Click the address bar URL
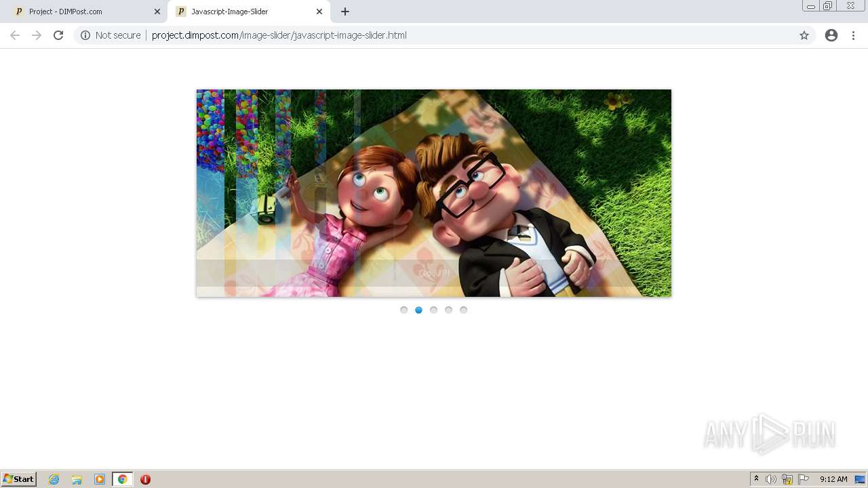Image resolution: width=868 pixels, height=488 pixels. coord(279,35)
